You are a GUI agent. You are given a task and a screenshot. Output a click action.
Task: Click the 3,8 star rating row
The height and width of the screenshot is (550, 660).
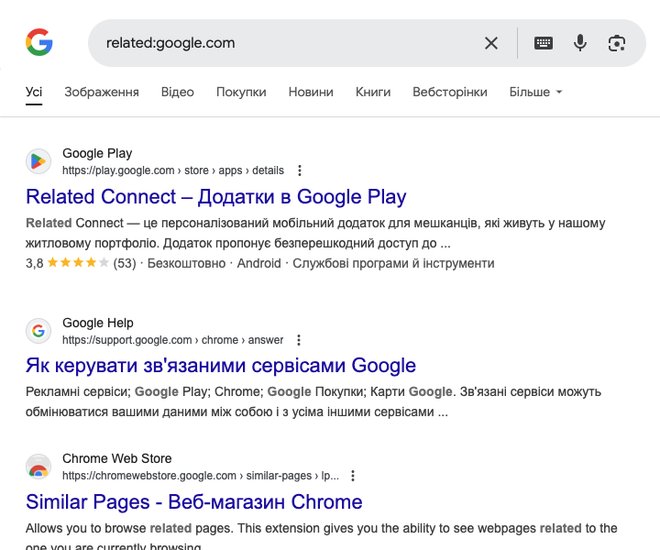click(x=260, y=263)
